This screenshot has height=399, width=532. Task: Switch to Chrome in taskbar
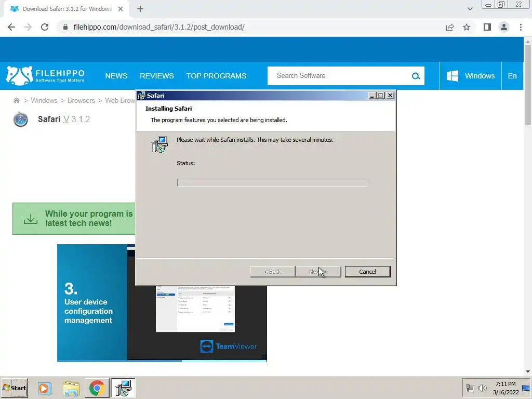(97, 388)
